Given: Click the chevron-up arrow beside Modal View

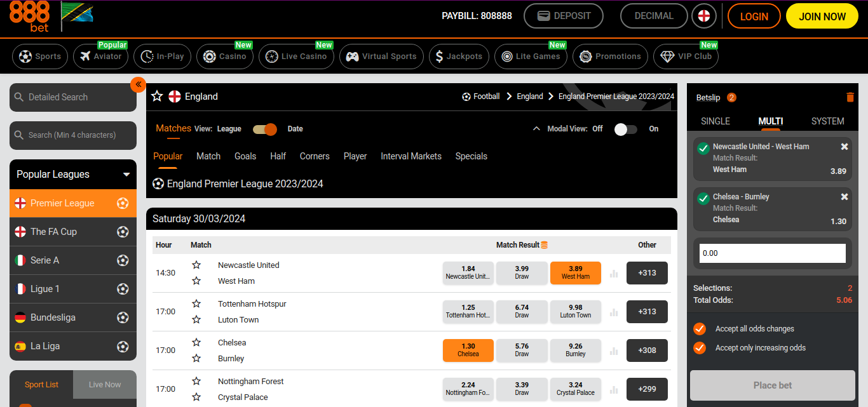Looking at the screenshot, I should [536, 128].
